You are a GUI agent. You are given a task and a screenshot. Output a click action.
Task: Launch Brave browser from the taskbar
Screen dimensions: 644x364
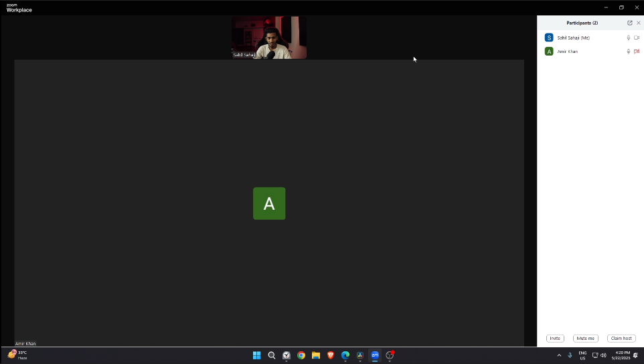pos(331,355)
